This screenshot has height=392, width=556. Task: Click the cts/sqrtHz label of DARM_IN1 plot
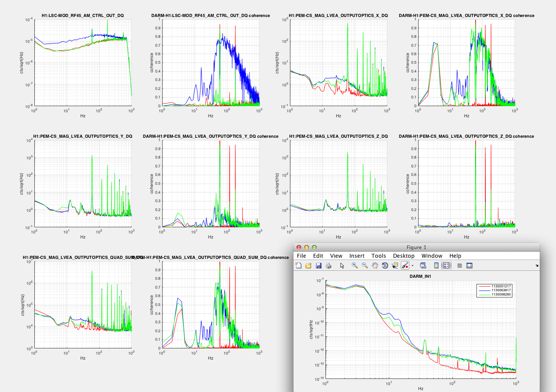[311, 329]
